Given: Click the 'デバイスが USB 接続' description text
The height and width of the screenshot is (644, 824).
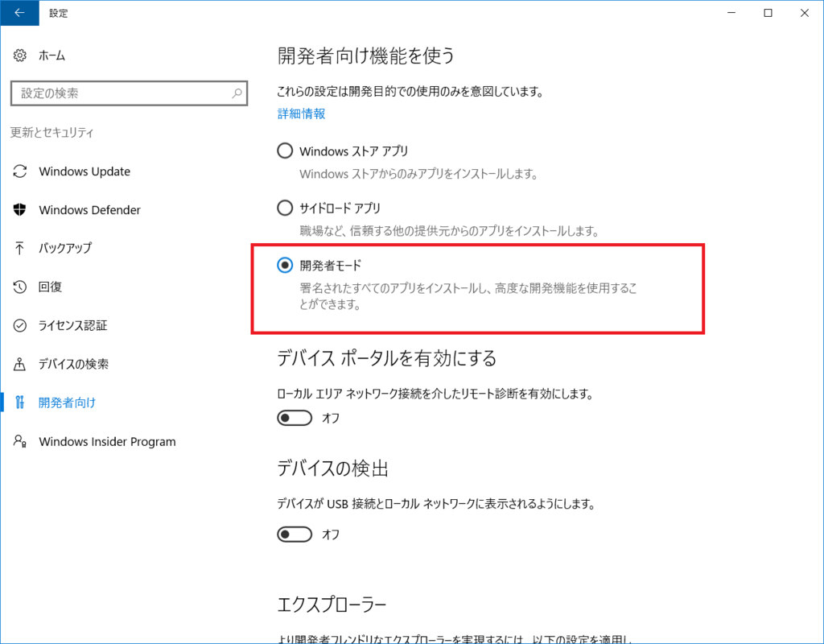Looking at the screenshot, I should 436,504.
